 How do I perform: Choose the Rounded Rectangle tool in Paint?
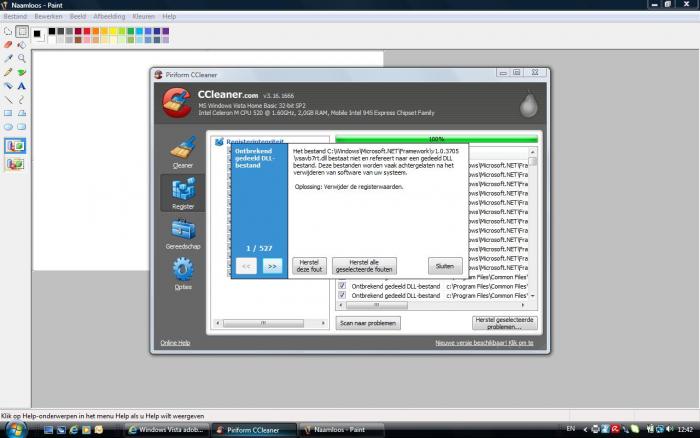click(22, 127)
